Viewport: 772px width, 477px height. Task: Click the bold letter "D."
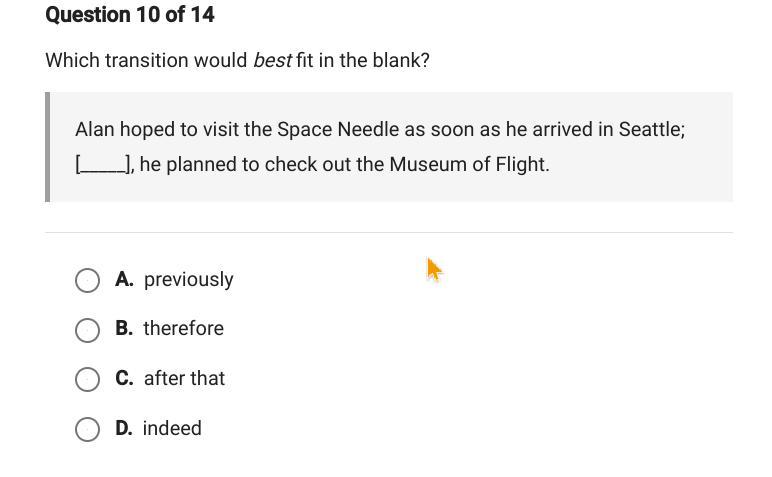coord(124,428)
